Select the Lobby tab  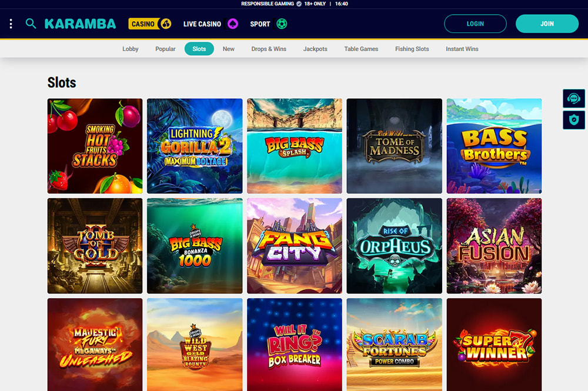[131, 49]
